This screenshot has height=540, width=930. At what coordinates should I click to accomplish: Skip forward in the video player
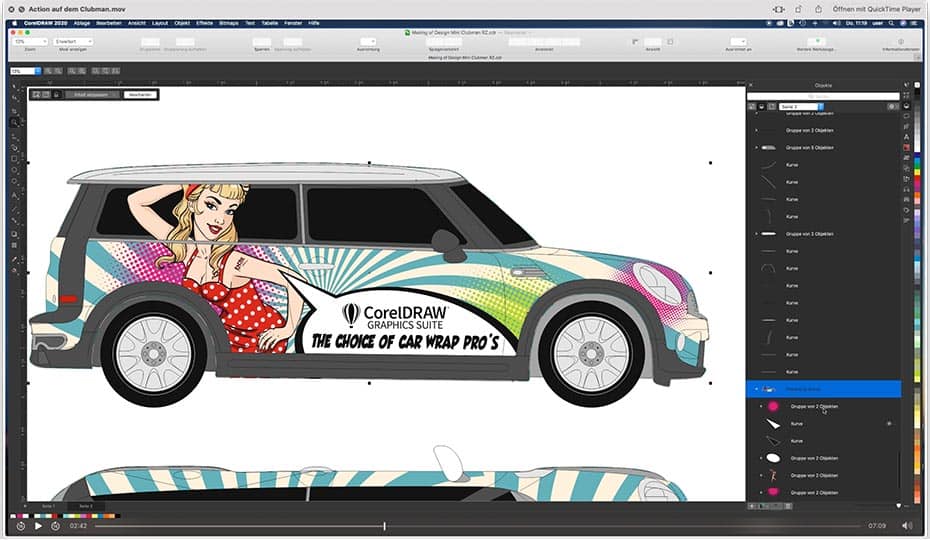[x=55, y=526]
